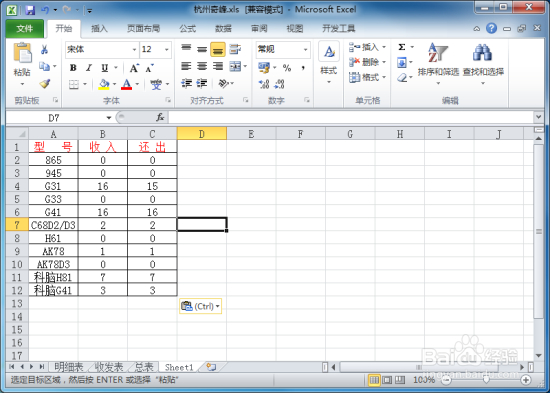Viewport: 550px width, 393px height.
Task: Open the font color dropdown arrow
Action: tap(137, 84)
